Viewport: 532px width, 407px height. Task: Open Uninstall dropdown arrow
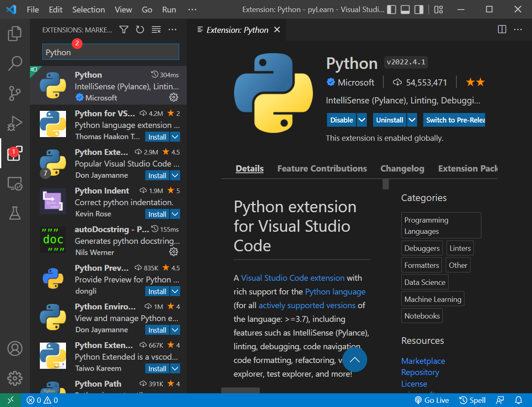(412, 120)
